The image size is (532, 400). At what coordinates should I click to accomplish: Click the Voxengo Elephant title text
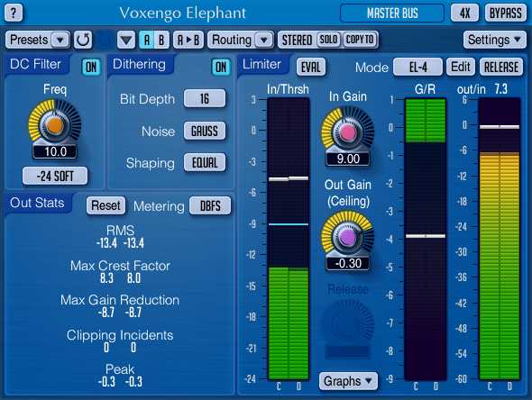tap(182, 14)
